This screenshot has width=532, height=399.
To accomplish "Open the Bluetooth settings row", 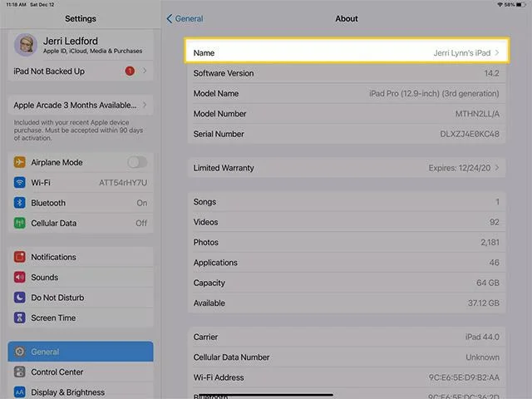I will 81,203.
